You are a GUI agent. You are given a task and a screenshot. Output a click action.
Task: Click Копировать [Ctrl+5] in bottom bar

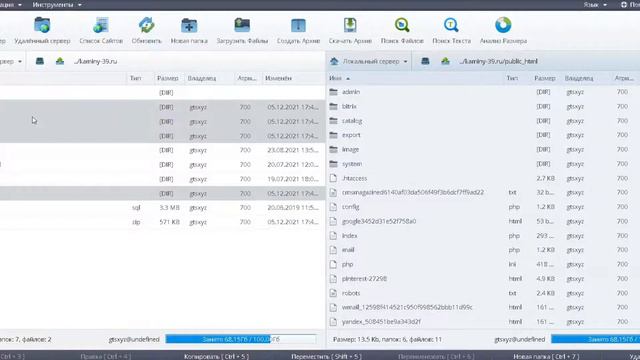coord(216,356)
